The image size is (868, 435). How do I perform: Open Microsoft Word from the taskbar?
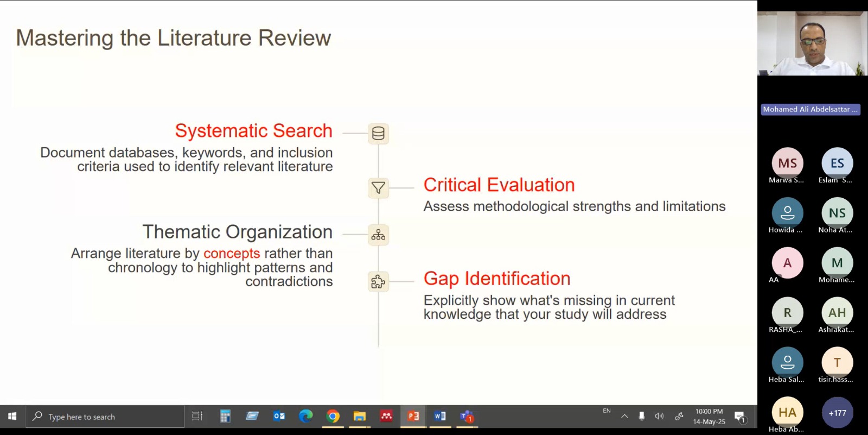[440, 417]
